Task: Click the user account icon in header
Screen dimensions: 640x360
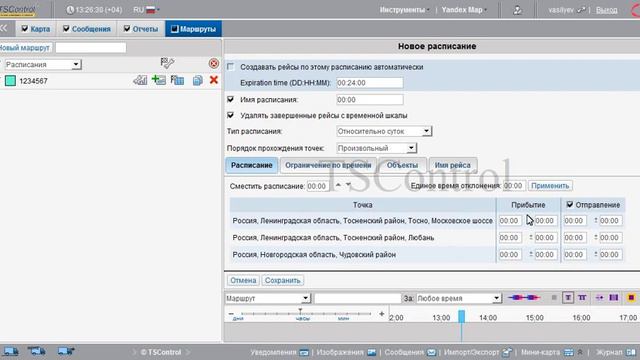Action: [x=517, y=10]
